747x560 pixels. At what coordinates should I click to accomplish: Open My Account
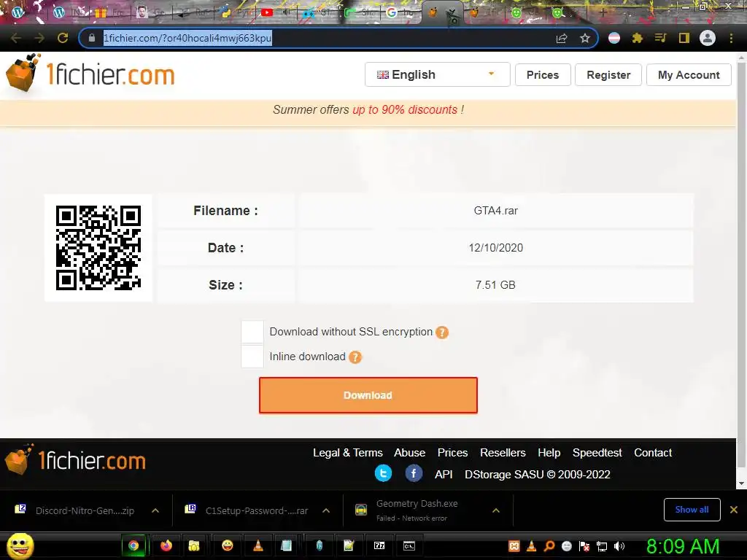click(x=689, y=75)
